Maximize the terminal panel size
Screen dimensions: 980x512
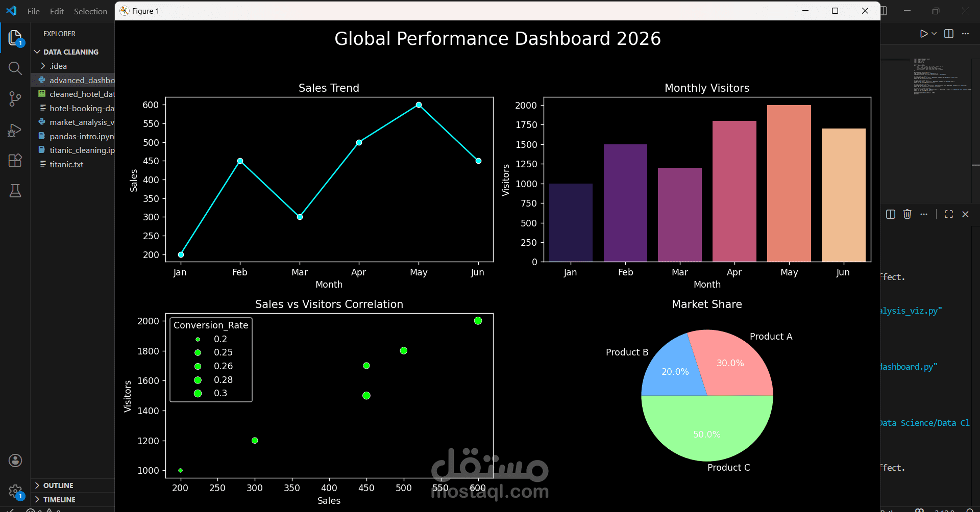click(x=949, y=214)
